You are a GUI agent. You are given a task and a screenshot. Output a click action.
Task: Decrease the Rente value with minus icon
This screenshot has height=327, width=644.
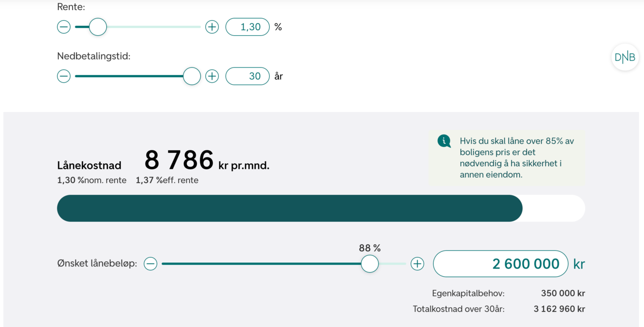pos(64,27)
